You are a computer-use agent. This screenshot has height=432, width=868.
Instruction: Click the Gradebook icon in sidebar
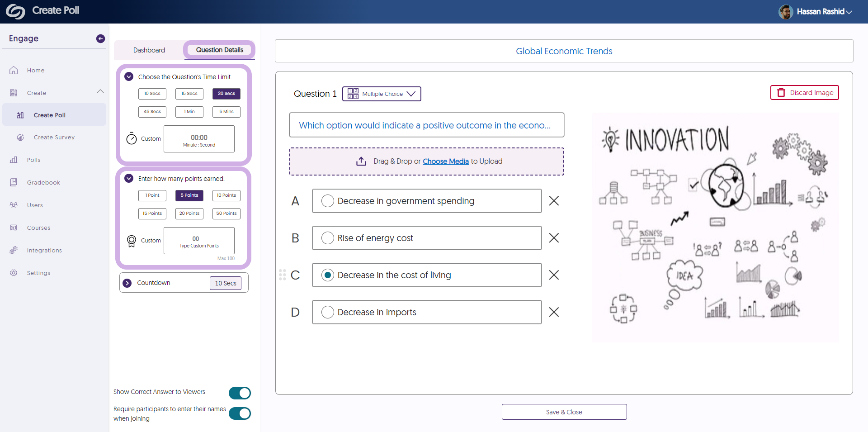(x=14, y=182)
